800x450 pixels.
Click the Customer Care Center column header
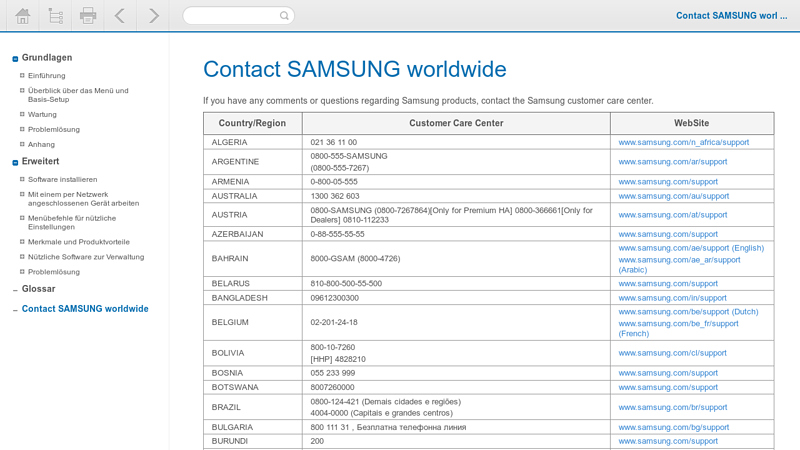click(x=456, y=123)
